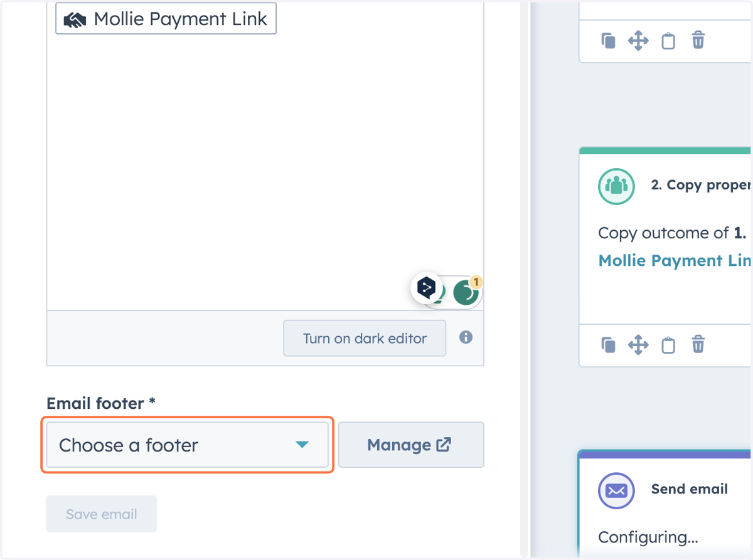
Task: Click duplicate icon on top action card
Action: 608,41
